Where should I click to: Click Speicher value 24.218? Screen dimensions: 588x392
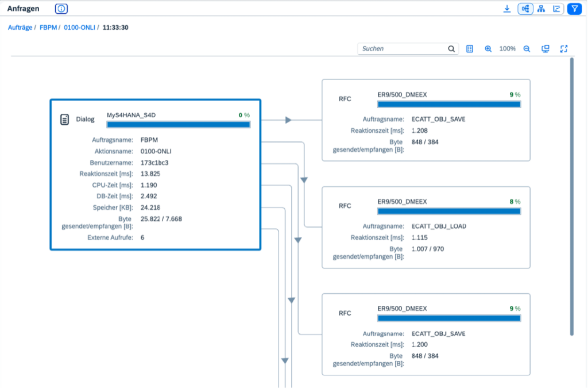(x=150, y=207)
